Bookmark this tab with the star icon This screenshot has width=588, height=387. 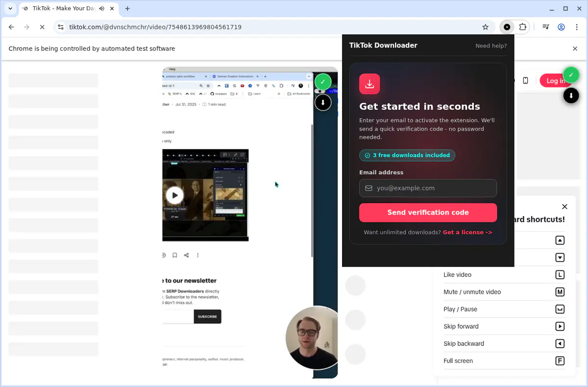pos(486,27)
